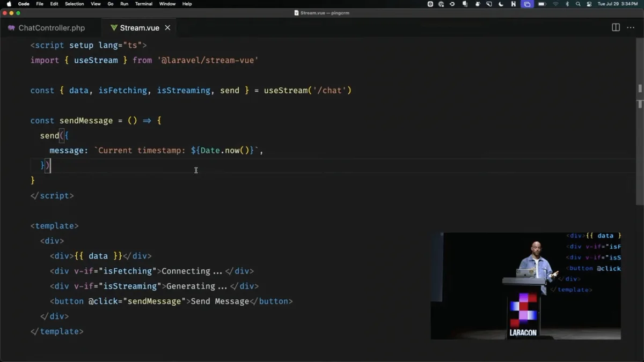Image resolution: width=644 pixels, height=362 pixels.
Task: Click 'Date.now()' in the template string
Action: pyautogui.click(x=225, y=151)
